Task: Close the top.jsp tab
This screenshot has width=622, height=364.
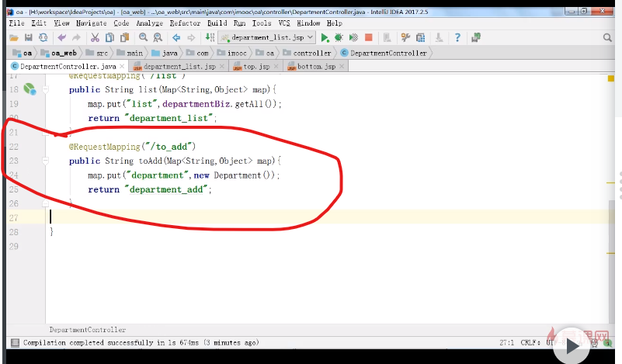Action: 276,66
